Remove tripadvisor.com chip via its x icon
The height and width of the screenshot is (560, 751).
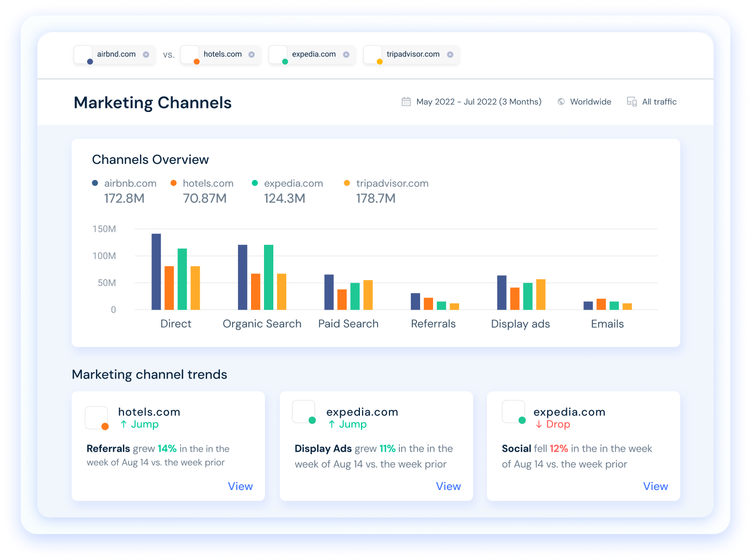click(x=450, y=54)
